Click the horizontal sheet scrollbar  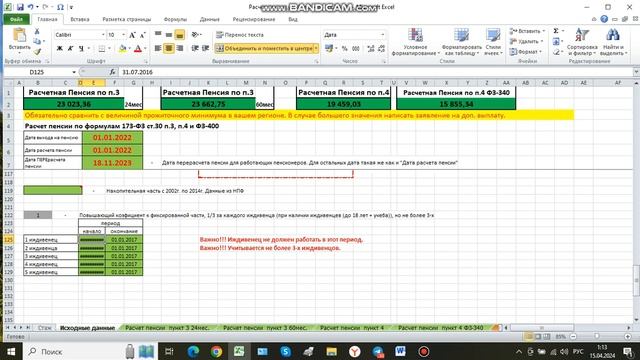[x=542, y=328]
